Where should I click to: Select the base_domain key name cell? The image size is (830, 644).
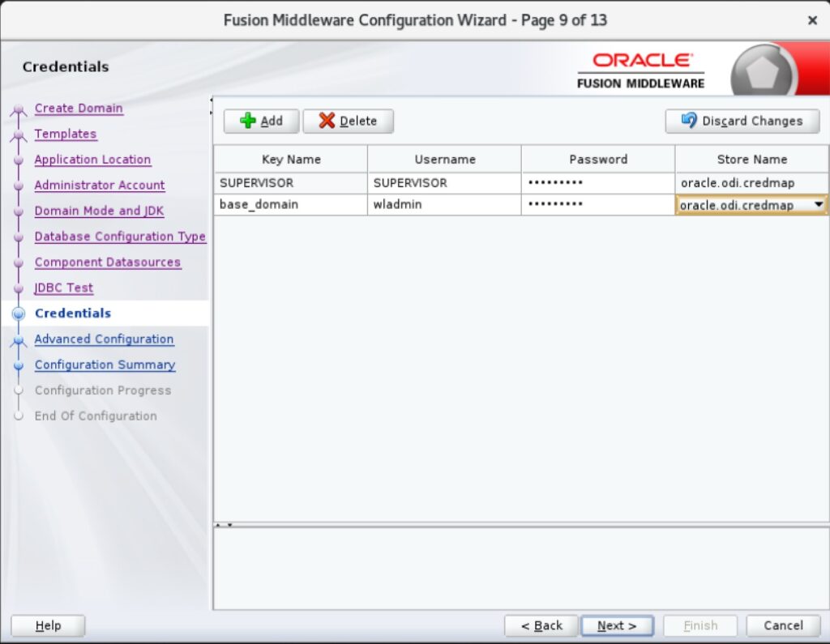click(291, 205)
